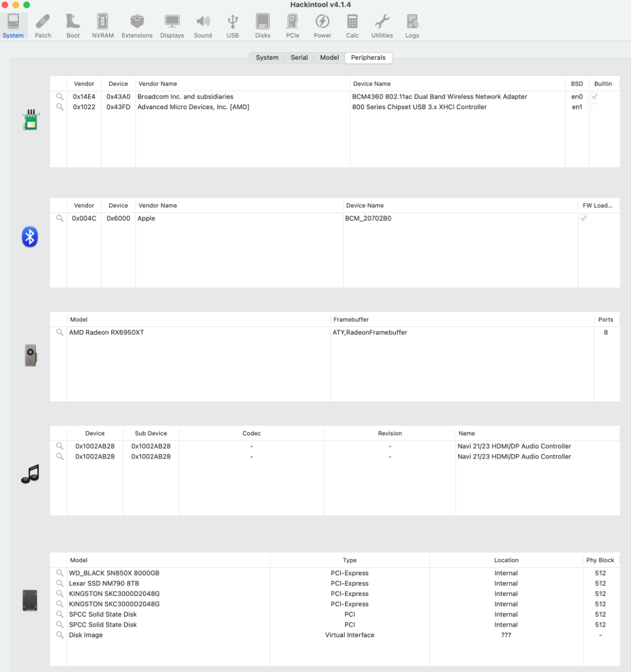Click magnifier icon beside Disk Image row

point(59,634)
